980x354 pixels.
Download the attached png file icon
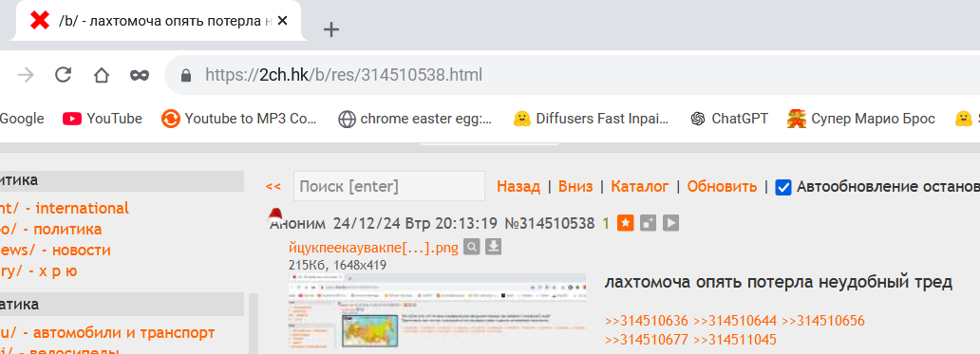pos(494,248)
